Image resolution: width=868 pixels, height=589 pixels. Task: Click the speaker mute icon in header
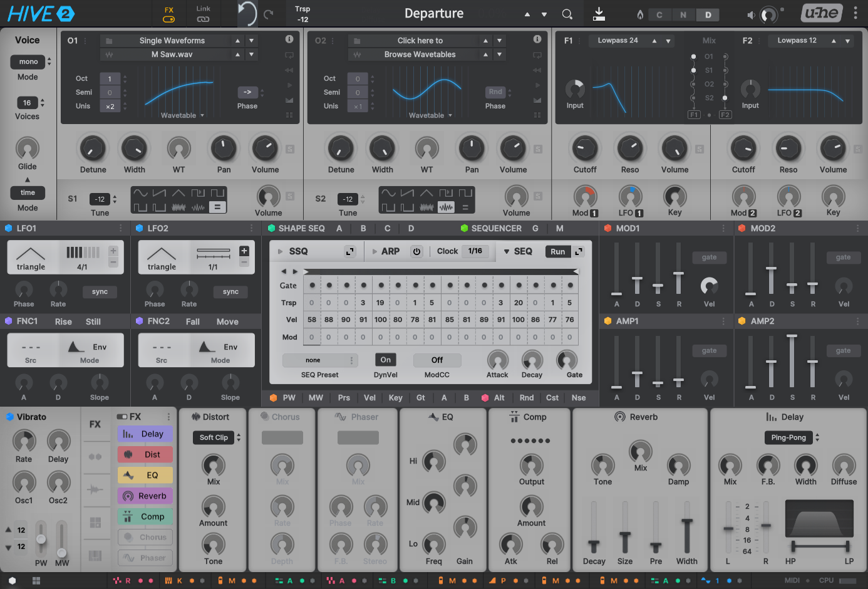(751, 14)
